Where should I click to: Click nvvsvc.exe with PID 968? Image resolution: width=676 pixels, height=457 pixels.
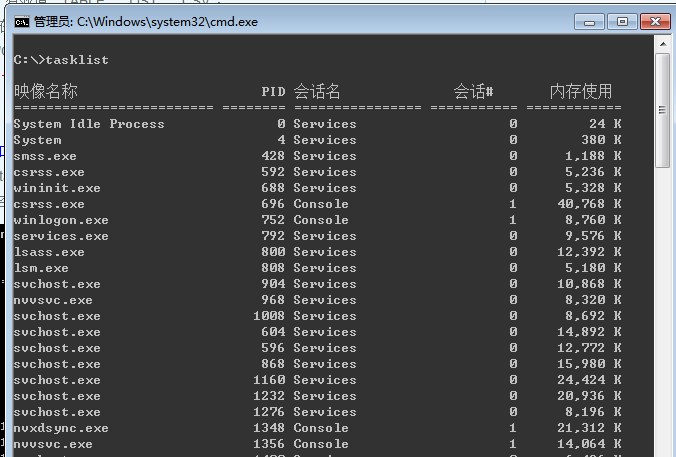coord(53,300)
